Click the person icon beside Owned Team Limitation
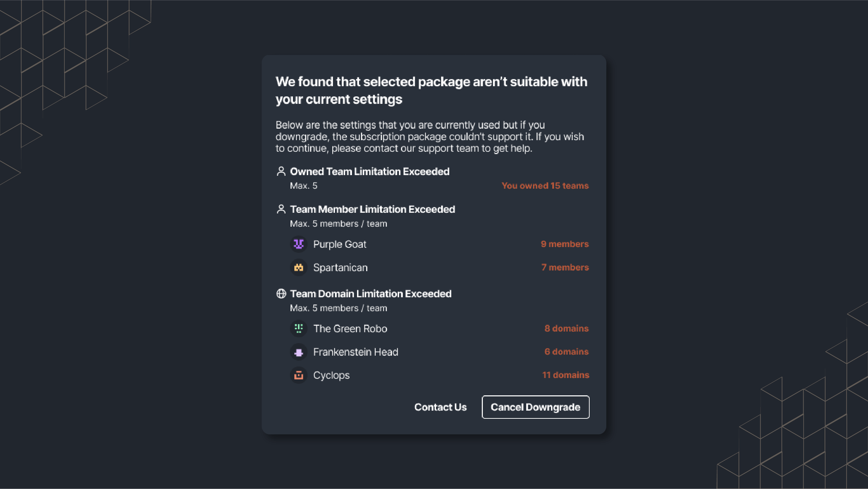868x489 pixels. (281, 171)
